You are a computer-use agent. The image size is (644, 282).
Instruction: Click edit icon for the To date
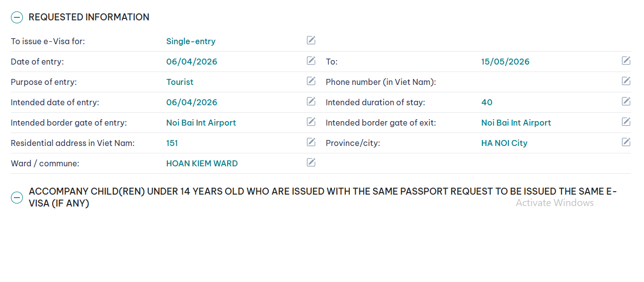tap(626, 61)
